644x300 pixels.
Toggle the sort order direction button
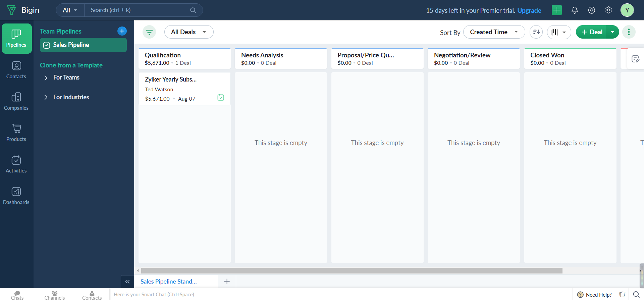point(536,32)
